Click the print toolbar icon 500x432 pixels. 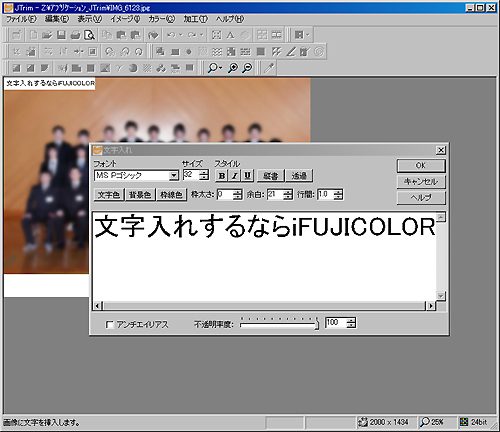pos(75,35)
